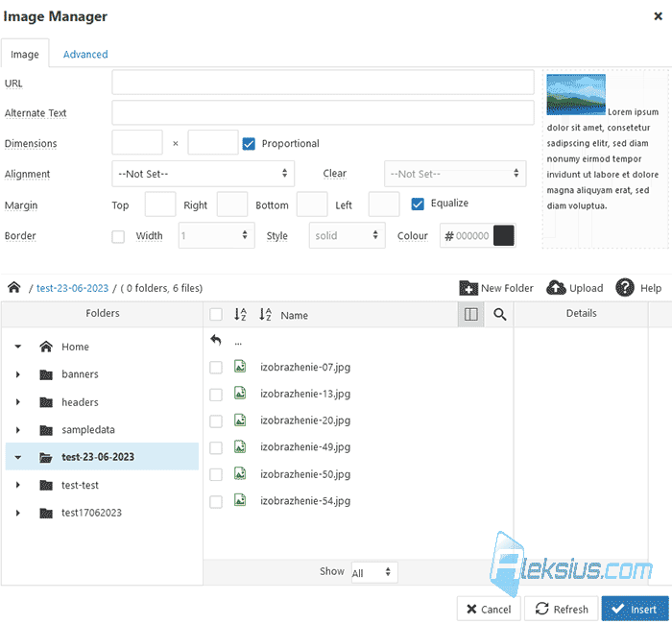Click the home icon in breadcrumb path
This screenshot has height=624, width=672.
14,287
